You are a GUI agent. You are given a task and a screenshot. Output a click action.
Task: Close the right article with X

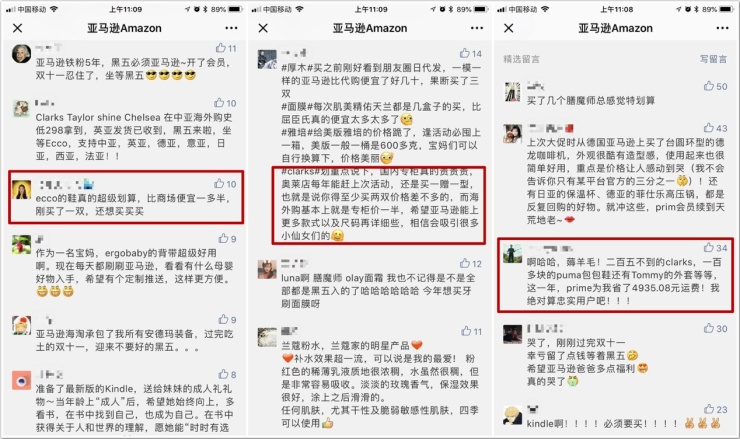508,28
